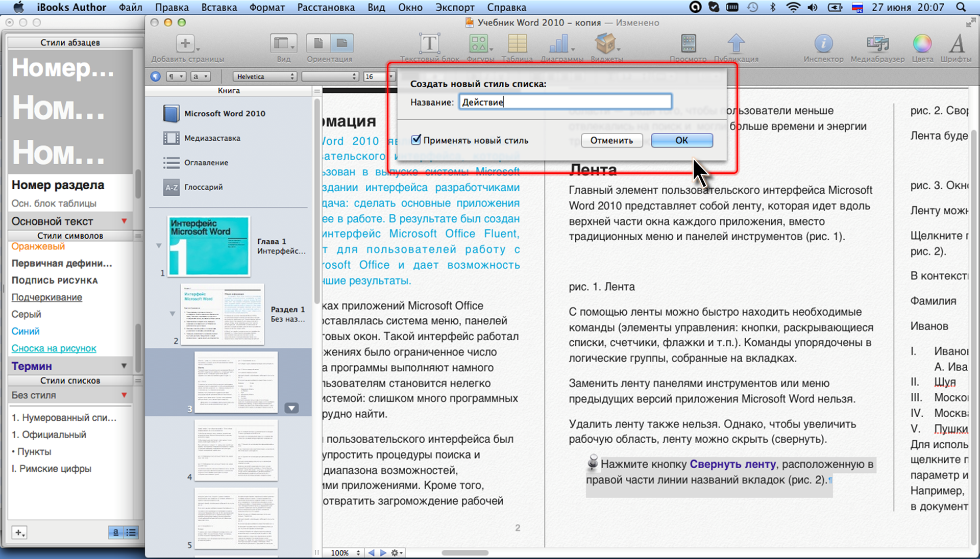This screenshot has width=980, height=559.
Task: Apply the Оранжевый character style
Action: pyautogui.click(x=38, y=246)
